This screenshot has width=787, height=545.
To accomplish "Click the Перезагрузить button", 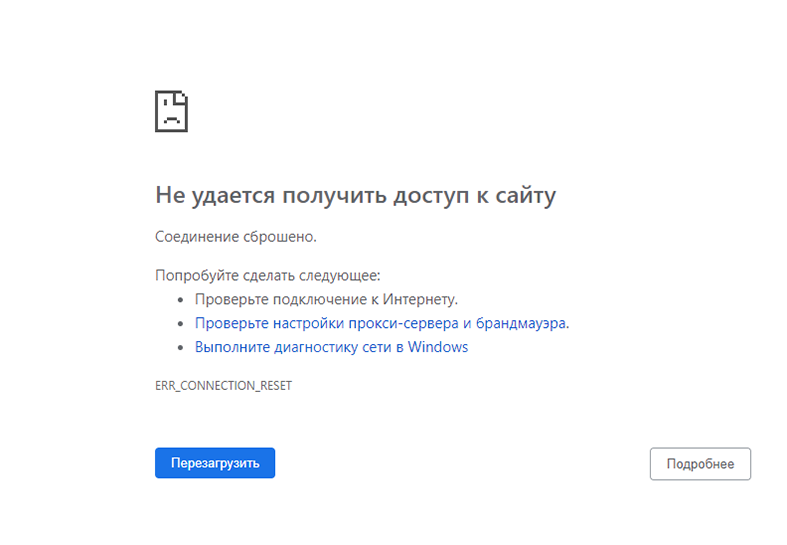I will 215,463.
